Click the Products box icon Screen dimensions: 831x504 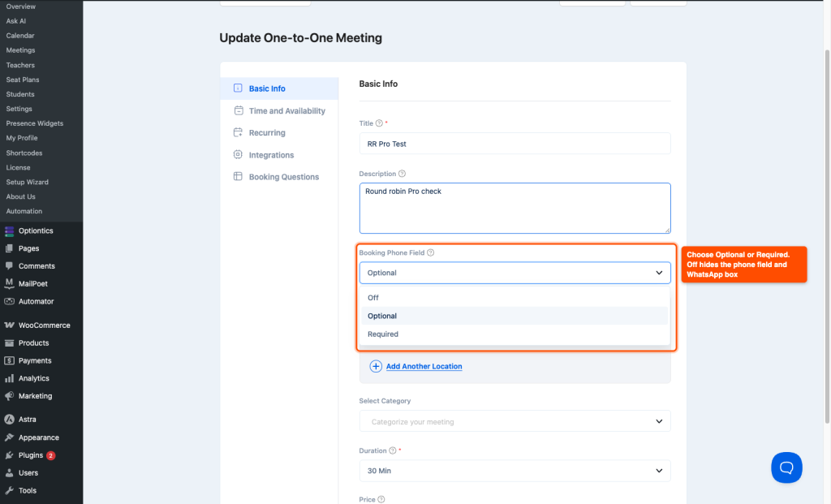9,342
